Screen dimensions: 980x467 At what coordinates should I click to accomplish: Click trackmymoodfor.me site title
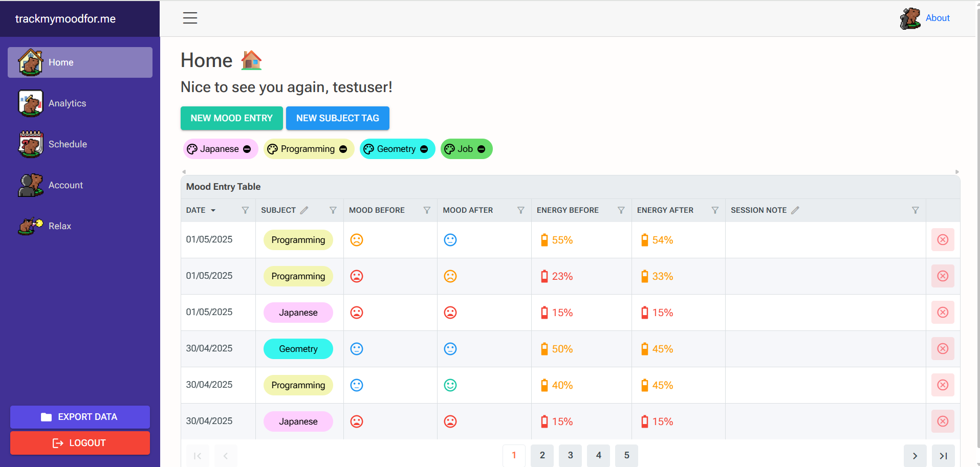click(66, 19)
